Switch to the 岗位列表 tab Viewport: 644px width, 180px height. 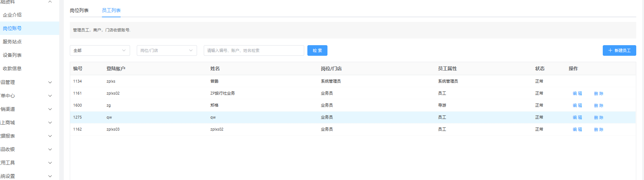point(79,11)
